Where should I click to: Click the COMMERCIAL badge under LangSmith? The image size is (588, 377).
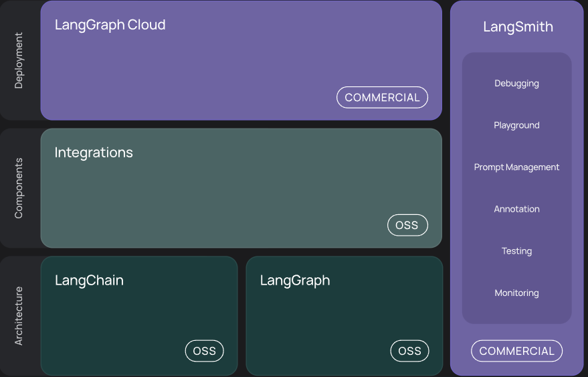point(516,351)
